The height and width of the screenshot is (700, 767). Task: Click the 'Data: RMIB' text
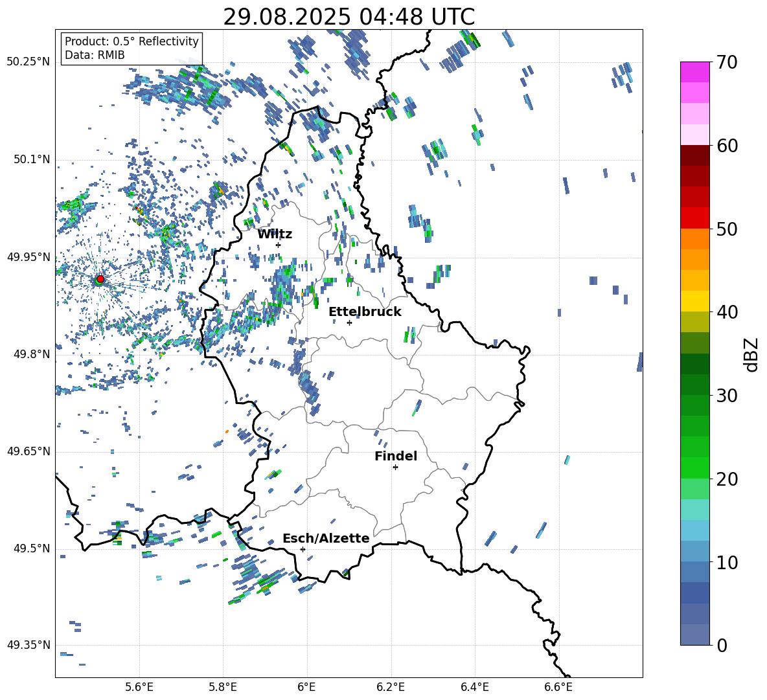pyautogui.click(x=95, y=55)
